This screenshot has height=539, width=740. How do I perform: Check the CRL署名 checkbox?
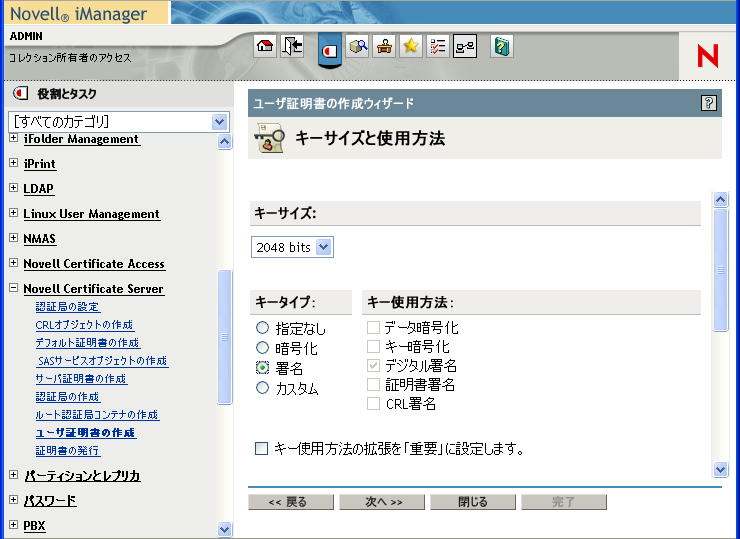pyautogui.click(x=373, y=404)
